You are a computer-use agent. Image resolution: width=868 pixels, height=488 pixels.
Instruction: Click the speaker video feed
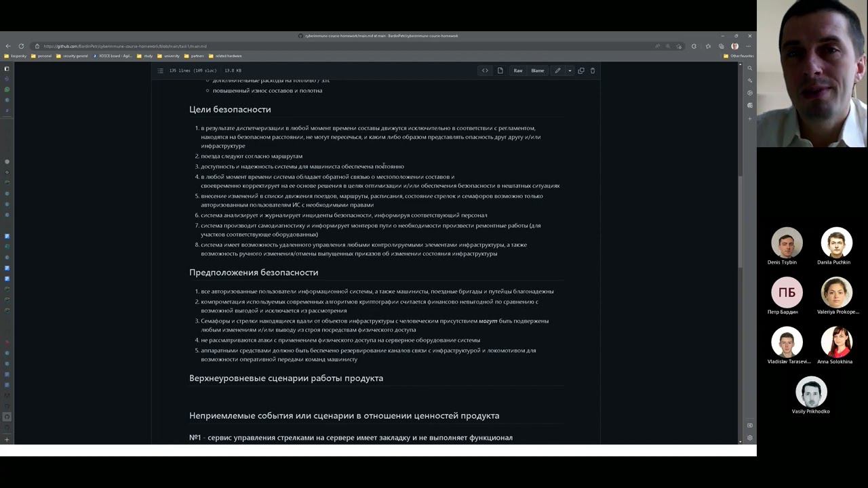click(812, 73)
